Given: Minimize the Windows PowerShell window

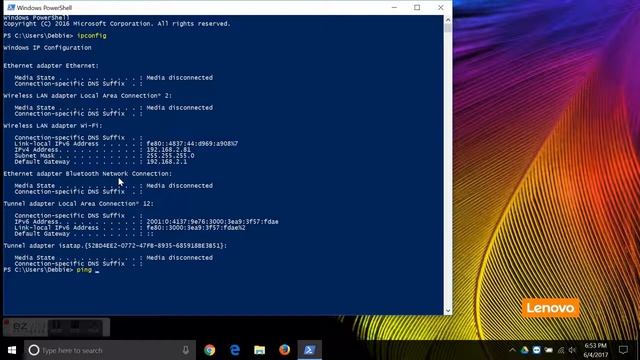Looking at the screenshot, I should 394,7.
